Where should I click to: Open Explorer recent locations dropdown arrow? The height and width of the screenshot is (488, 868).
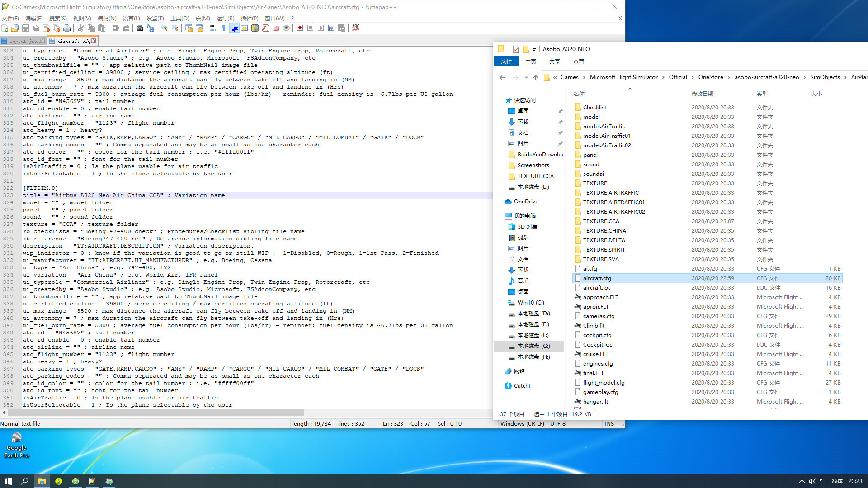pos(526,78)
